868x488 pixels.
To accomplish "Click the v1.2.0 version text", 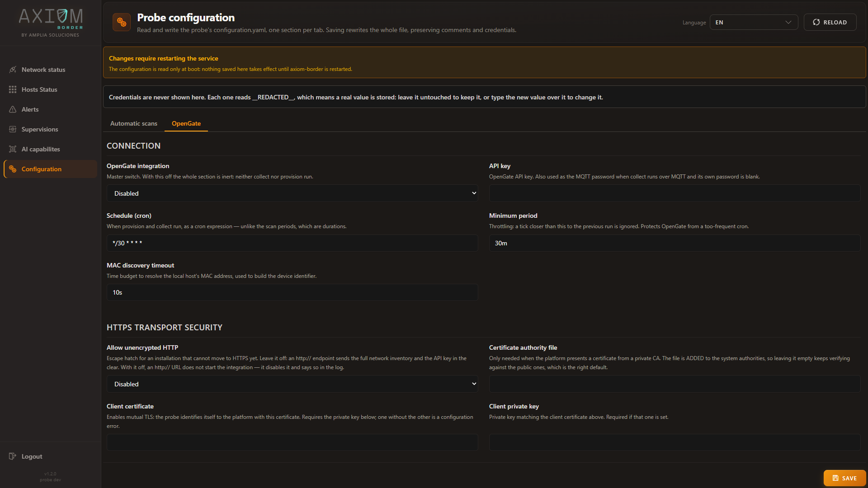I will [50, 474].
